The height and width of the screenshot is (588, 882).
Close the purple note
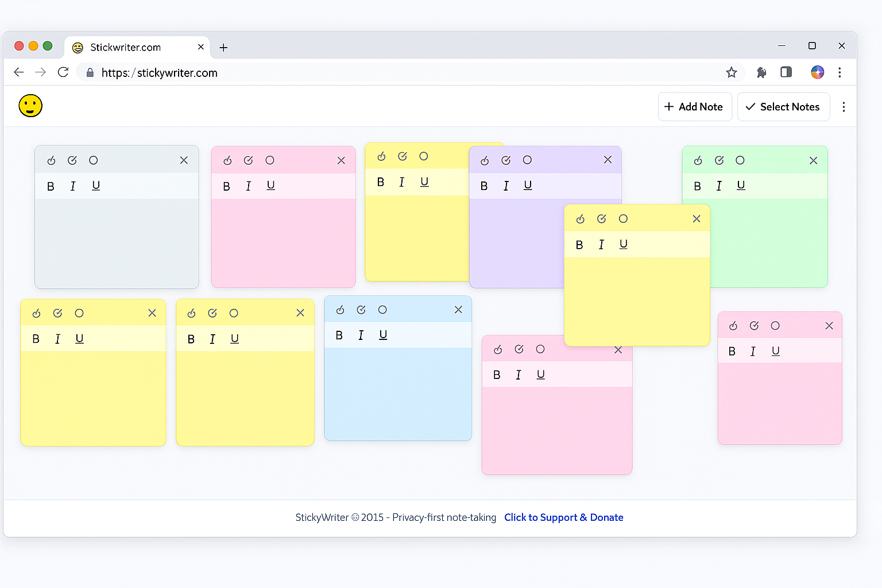tap(608, 160)
